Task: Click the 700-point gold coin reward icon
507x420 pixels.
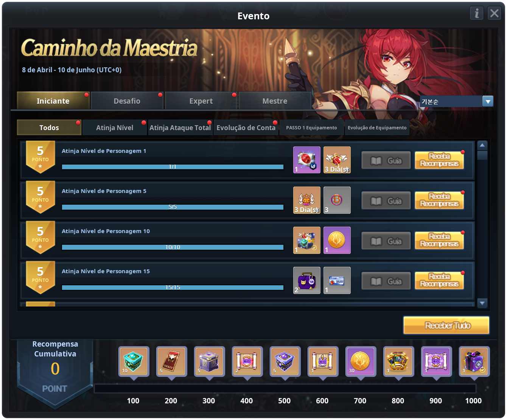Action: [x=360, y=361]
